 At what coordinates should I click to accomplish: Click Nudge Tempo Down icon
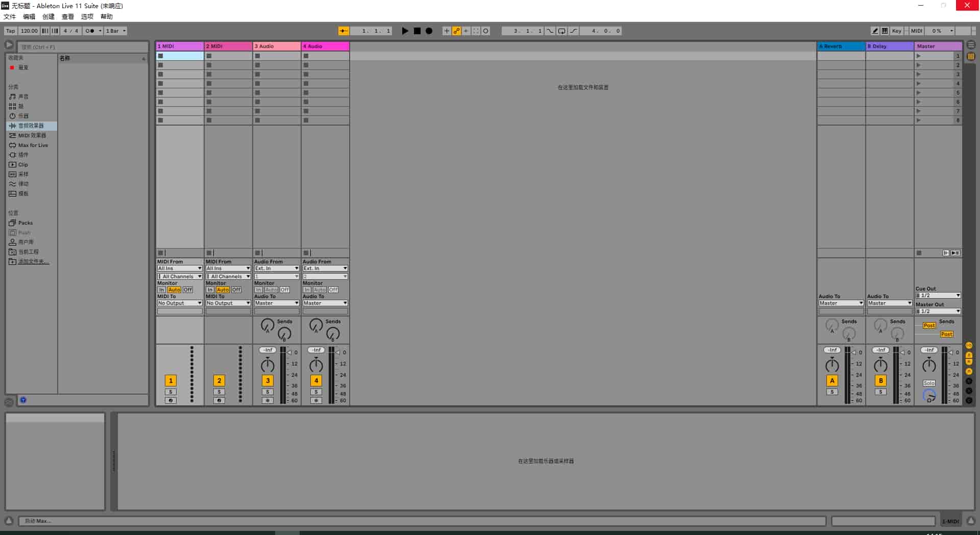click(45, 31)
